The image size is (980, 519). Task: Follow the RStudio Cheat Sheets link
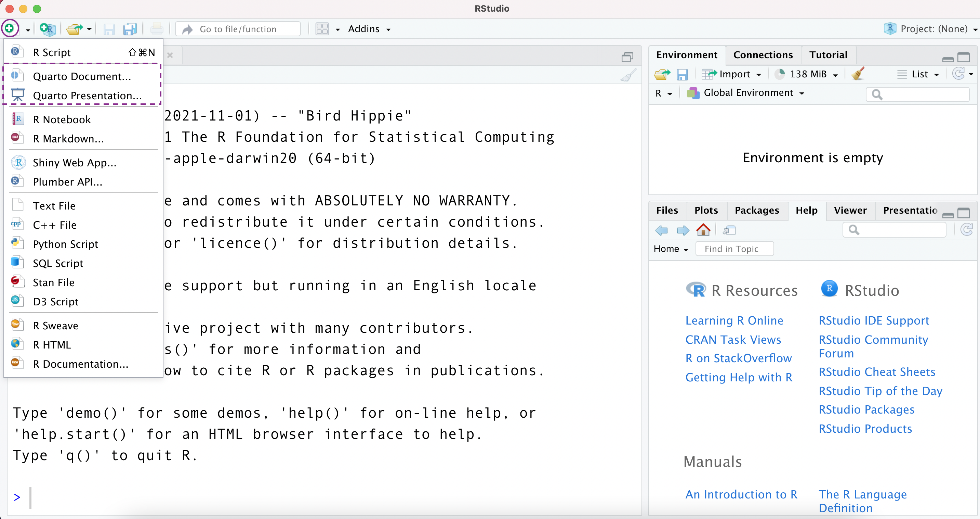click(x=877, y=371)
